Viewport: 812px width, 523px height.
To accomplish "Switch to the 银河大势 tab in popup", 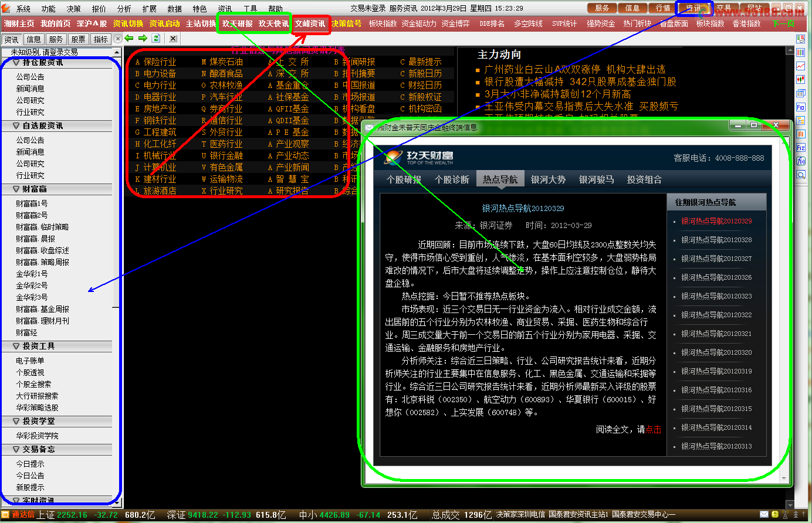I will (548, 179).
